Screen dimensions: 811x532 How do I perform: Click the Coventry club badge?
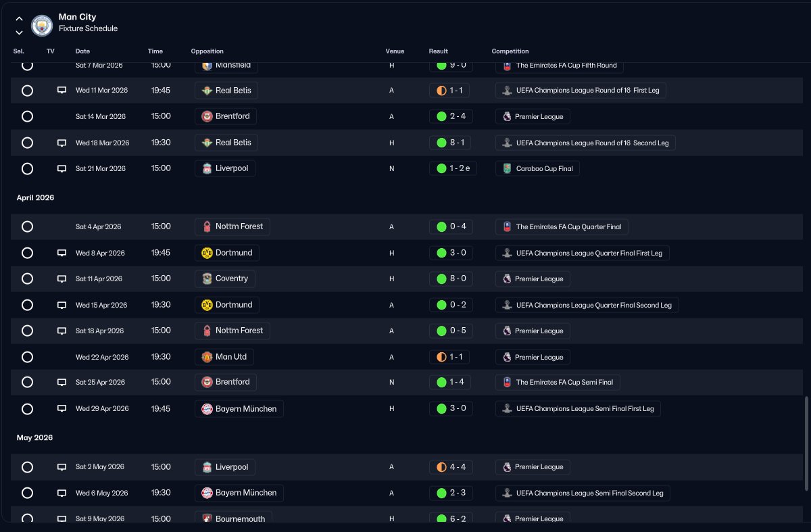coord(207,279)
